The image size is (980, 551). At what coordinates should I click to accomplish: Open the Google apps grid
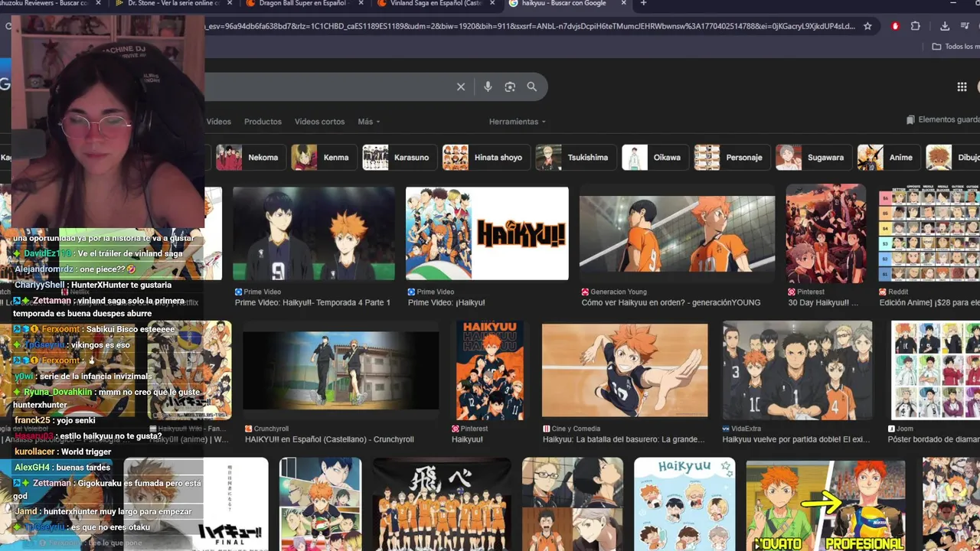pos(962,87)
